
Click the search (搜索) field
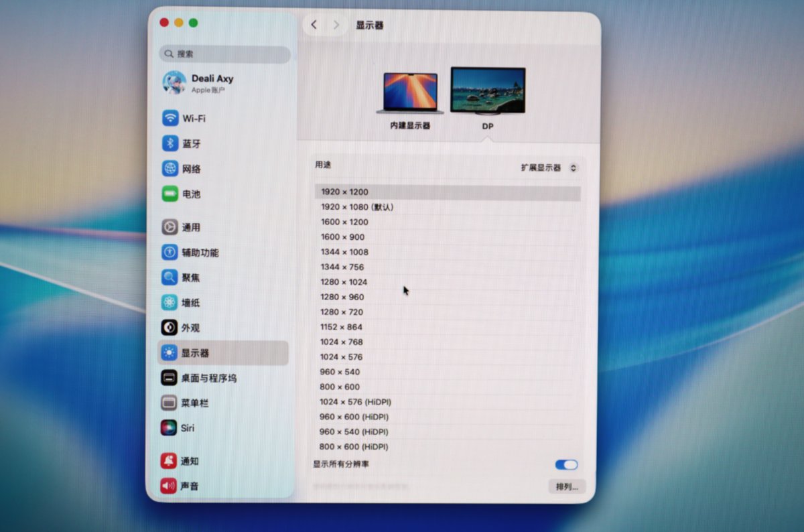[x=225, y=54]
